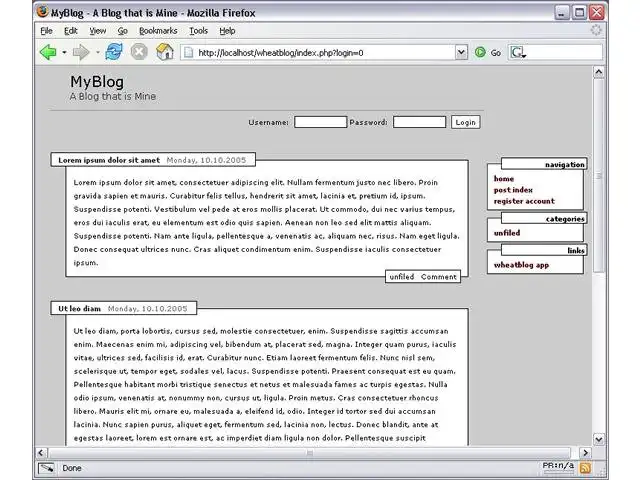
Task: Open the Edit menu
Action: pyautogui.click(x=71, y=31)
